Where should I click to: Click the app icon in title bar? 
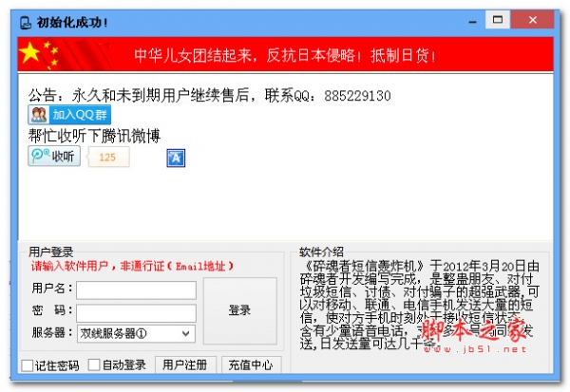[25, 23]
